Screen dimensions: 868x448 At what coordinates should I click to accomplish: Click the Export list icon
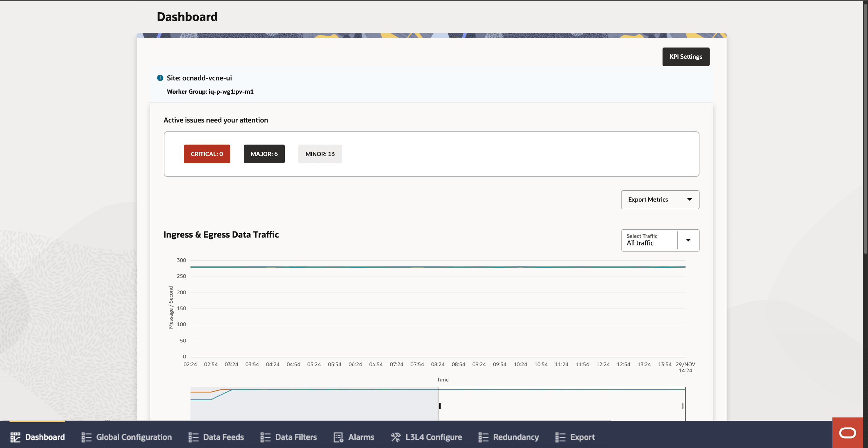click(x=560, y=437)
